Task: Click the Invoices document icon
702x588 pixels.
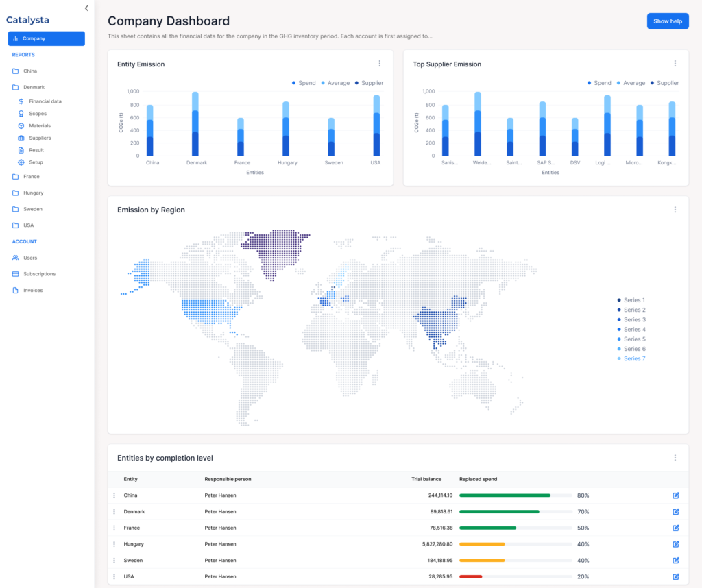Action: [x=16, y=291]
